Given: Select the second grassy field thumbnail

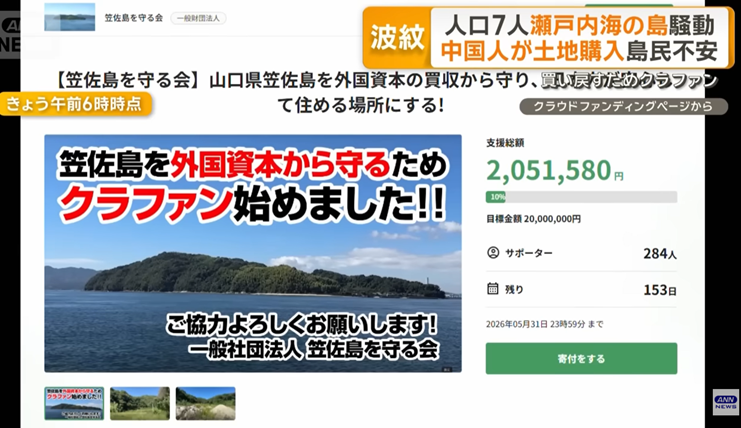Looking at the screenshot, I should click(x=140, y=403).
